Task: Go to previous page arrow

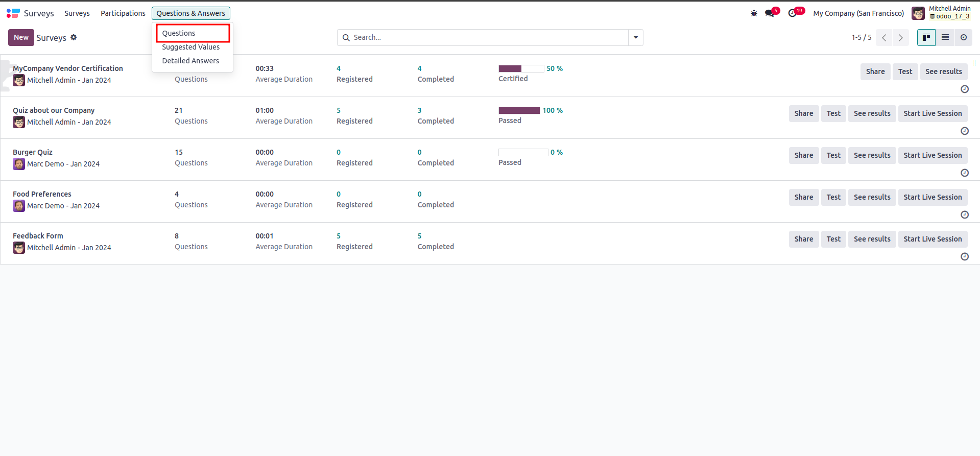Action: point(884,38)
